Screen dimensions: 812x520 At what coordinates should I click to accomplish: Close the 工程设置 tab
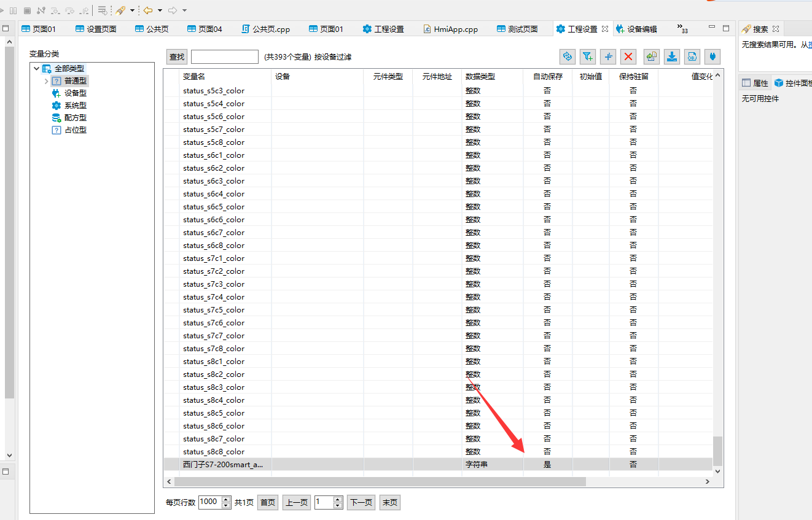click(x=605, y=29)
